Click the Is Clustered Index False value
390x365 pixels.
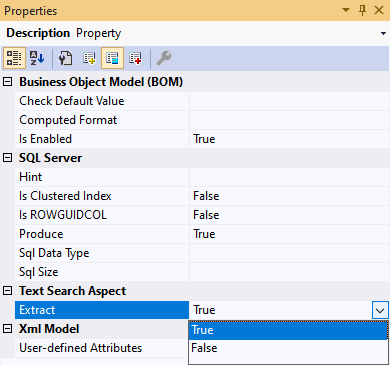point(289,196)
